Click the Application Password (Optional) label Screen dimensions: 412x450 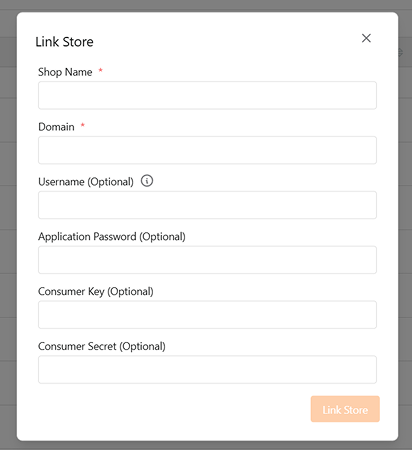click(x=112, y=237)
